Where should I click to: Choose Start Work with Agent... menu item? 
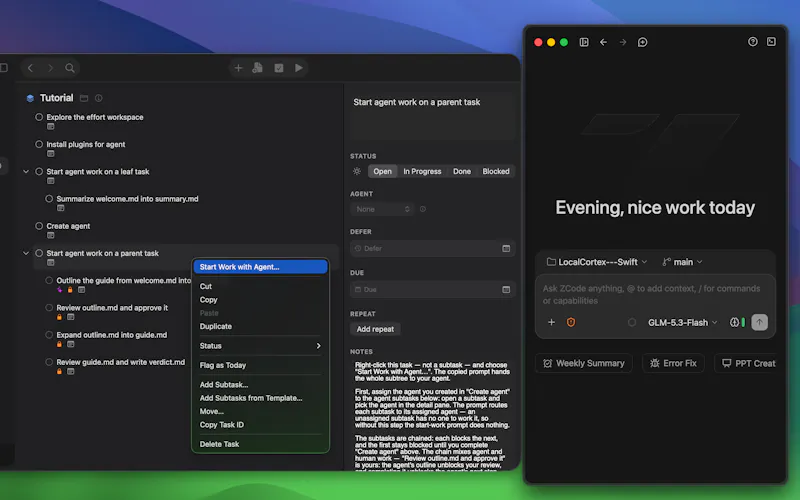[x=260, y=267]
